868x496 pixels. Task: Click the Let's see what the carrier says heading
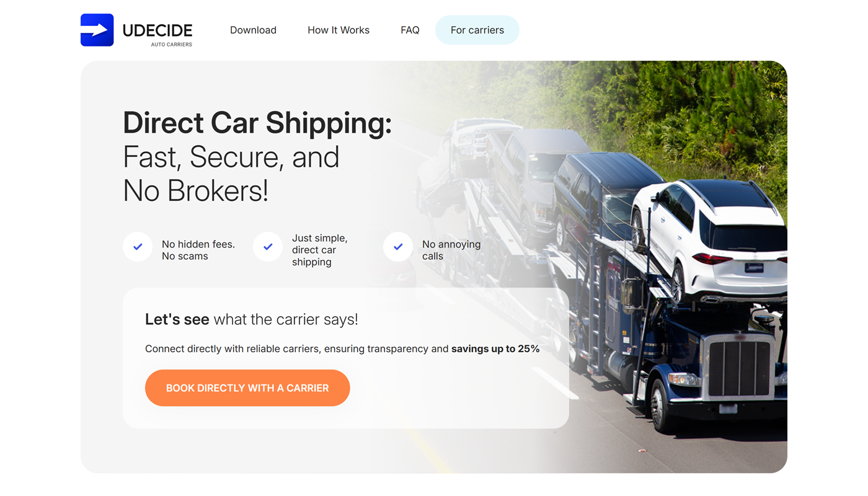coord(252,319)
